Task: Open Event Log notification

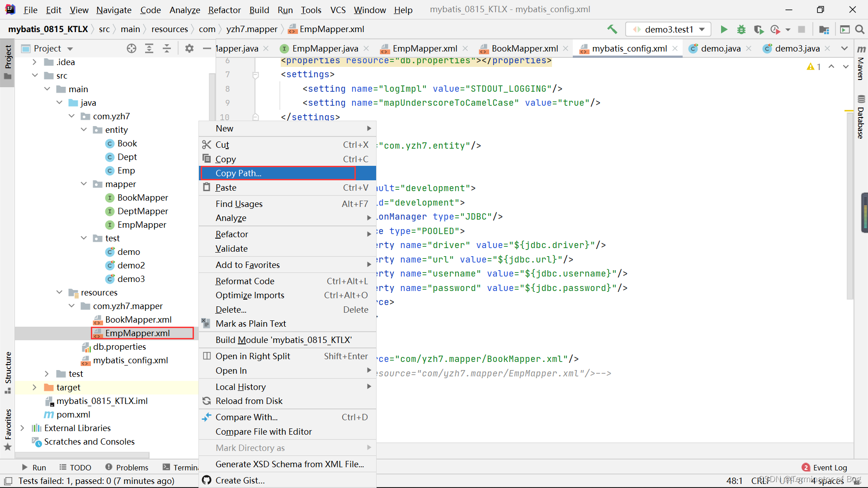Action: [x=825, y=468]
